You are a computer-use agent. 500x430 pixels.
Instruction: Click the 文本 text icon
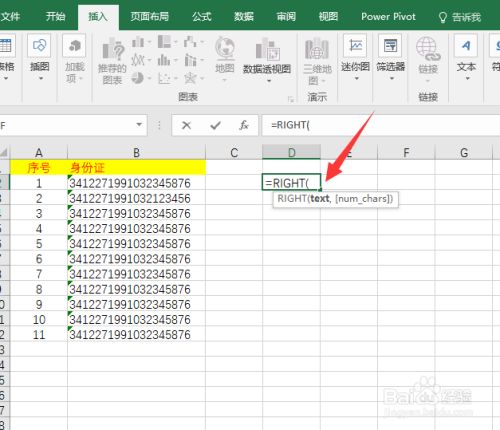(466, 45)
